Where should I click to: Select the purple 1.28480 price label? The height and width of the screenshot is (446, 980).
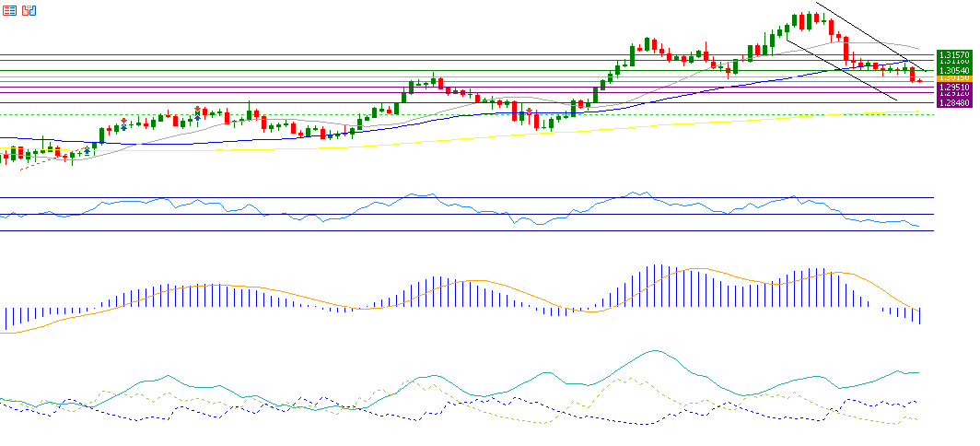[x=952, y=102]
